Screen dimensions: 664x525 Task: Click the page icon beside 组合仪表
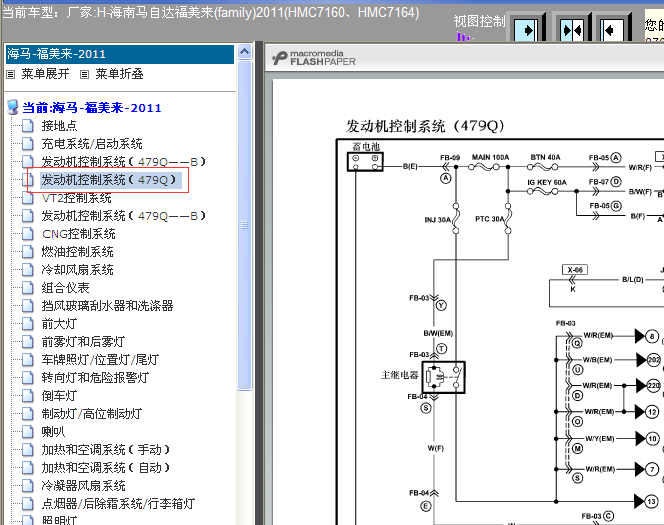coord(28,288)
